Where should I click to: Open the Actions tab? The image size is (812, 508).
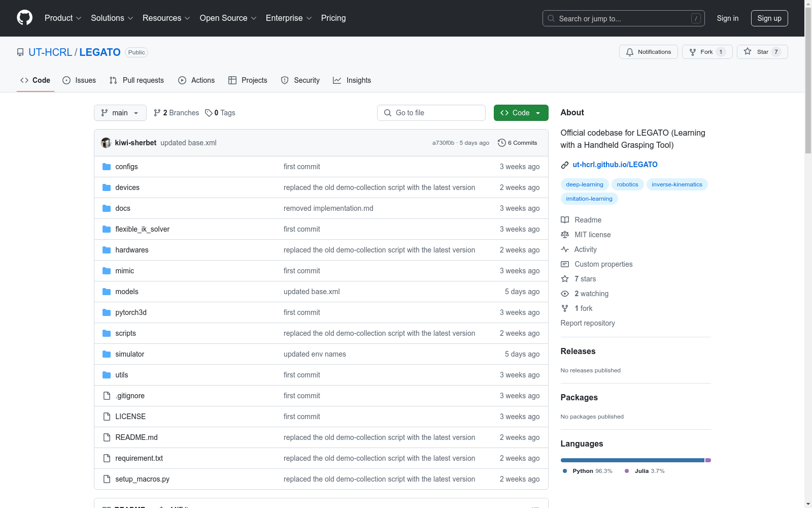pos(196,80)
